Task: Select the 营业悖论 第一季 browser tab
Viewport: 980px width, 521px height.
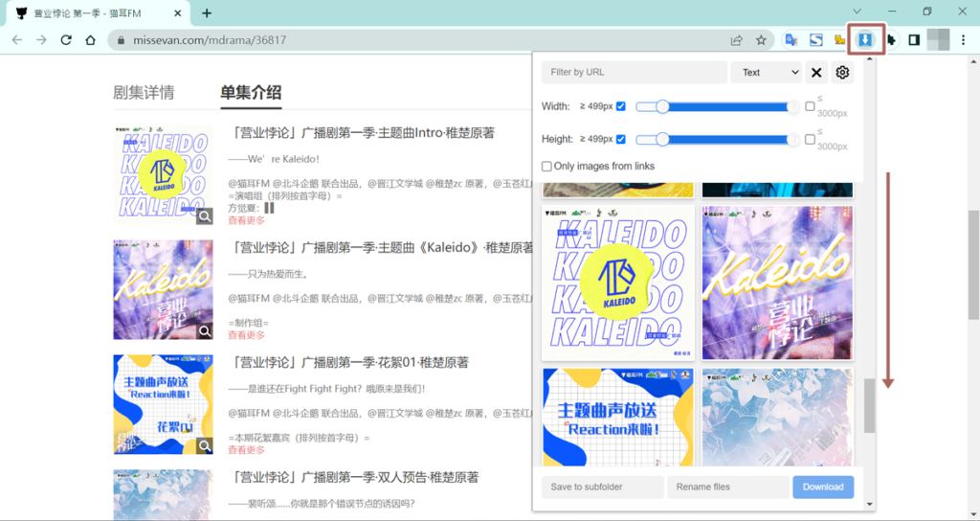Action: coord(100,13)
